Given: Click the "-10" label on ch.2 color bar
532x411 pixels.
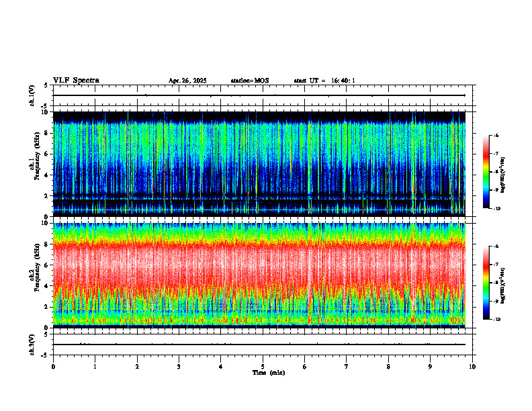Looking at the screenshot, I should [496, 320].
